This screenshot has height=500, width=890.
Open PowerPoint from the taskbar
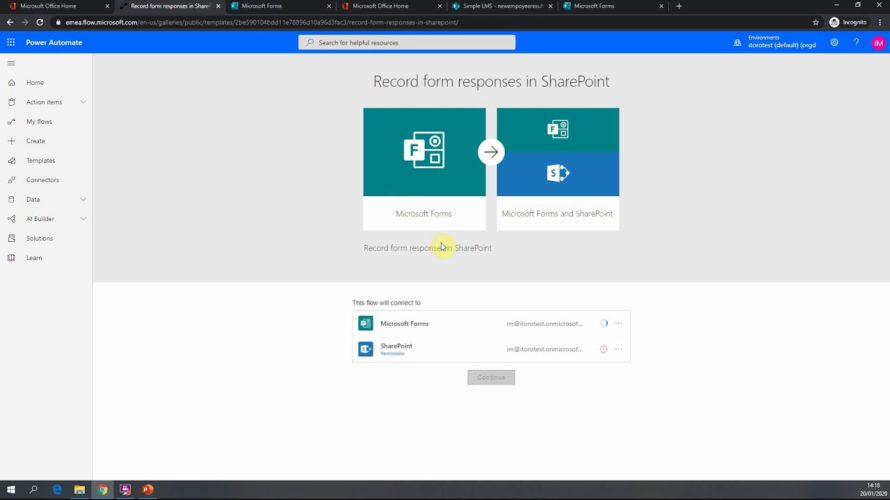[148, 489]
